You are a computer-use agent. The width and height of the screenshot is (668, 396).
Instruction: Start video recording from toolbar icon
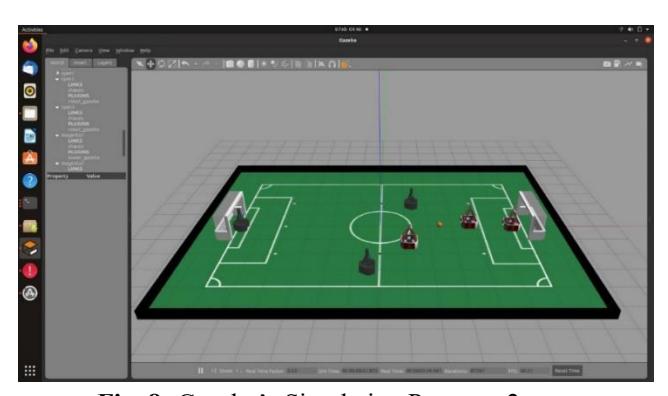point(639,64)
